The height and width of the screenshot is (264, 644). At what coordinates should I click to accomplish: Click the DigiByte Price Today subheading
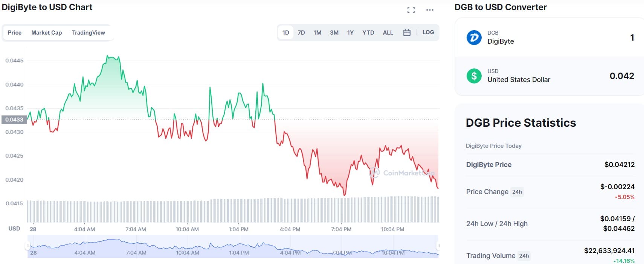[x=494, y=146]
